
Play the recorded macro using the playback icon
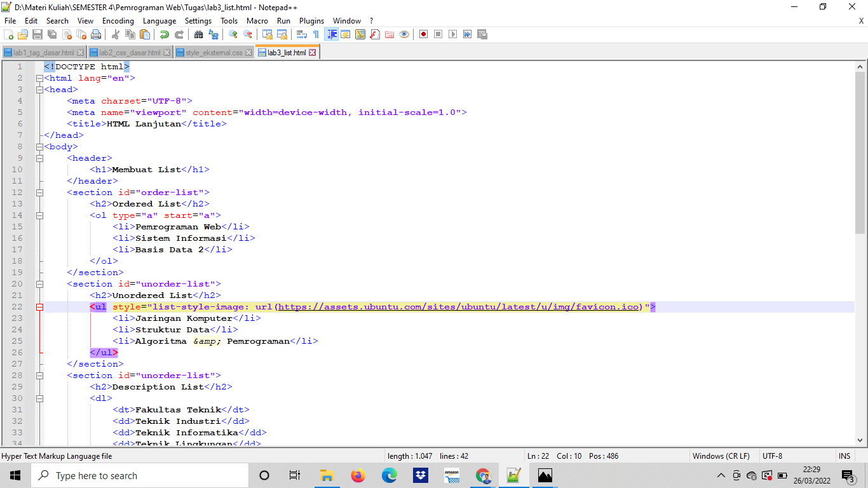(x=453, y=34)
